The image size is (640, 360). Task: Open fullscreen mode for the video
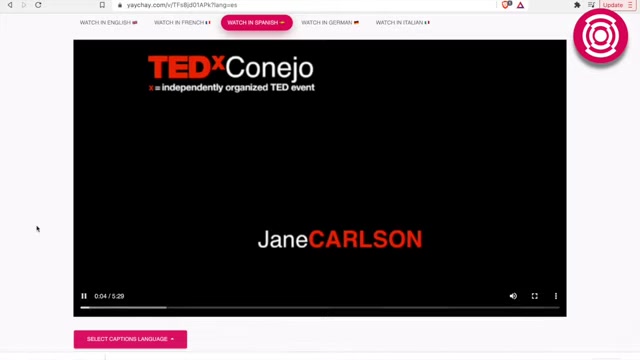pos(535,296)
